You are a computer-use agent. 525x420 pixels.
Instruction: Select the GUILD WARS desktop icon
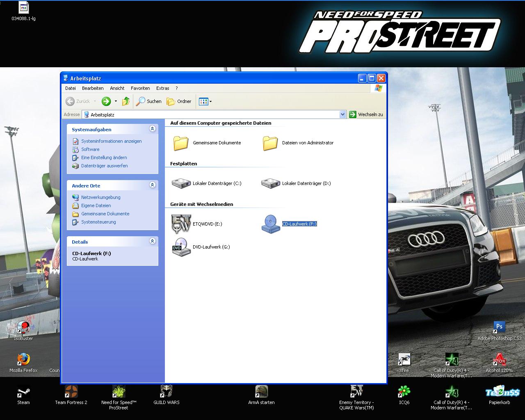pyautogui.click(x=167, y=391)
